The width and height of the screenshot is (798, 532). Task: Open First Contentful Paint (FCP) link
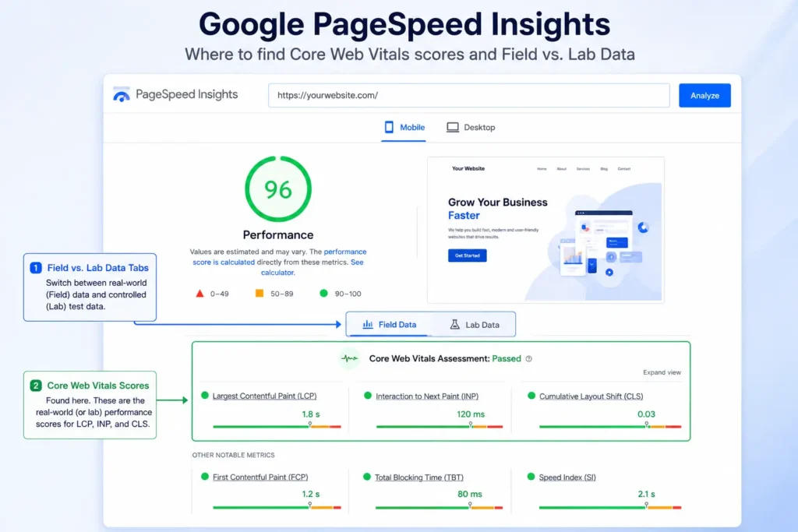coord(260,477)
